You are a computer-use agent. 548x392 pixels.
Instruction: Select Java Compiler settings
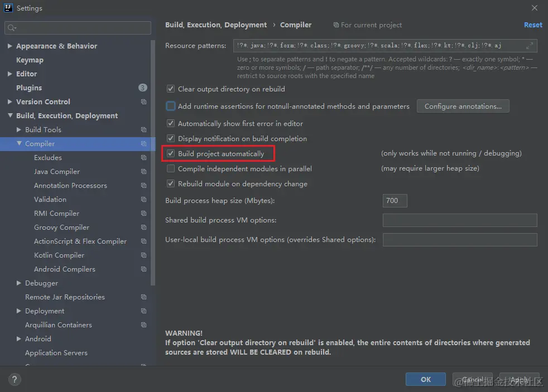tap(57, 172)
